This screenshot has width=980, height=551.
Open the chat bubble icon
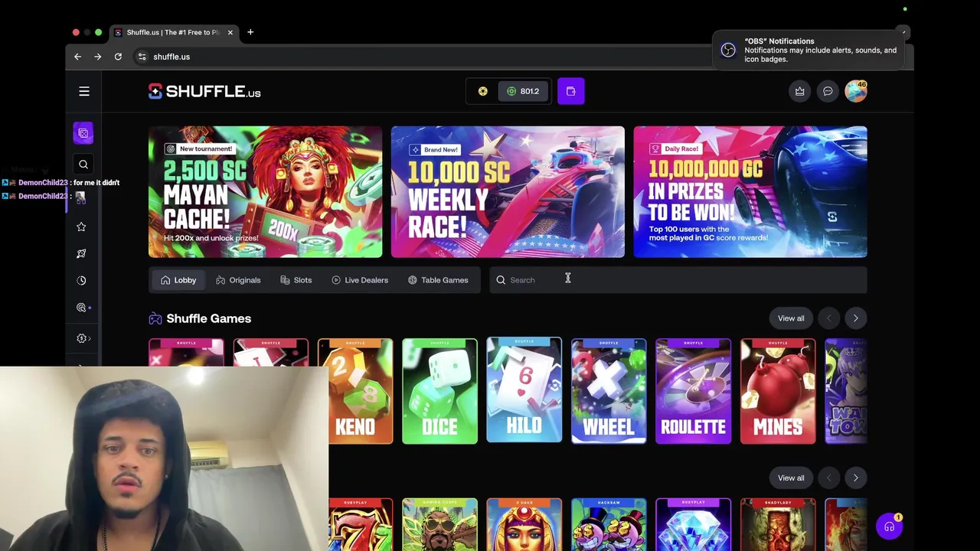[x=828, y=92]
